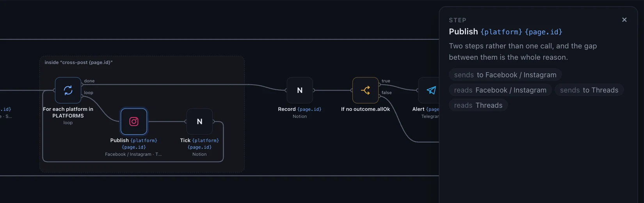This screenshot has width=644, height=203.
Task: Click the 'Two steps rather than one call' description
Action: pos(523,52)
